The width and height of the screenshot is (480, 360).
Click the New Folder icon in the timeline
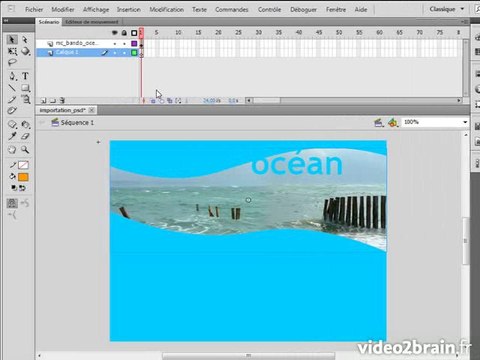click(53, 100)
